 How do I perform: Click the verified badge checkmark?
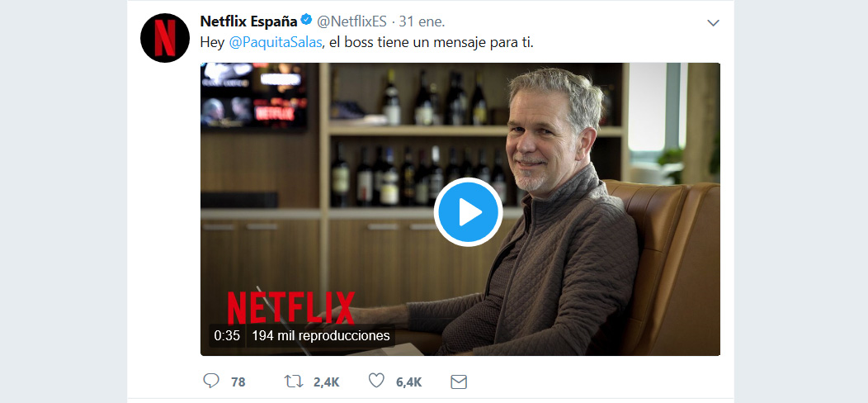pos(306,21)
